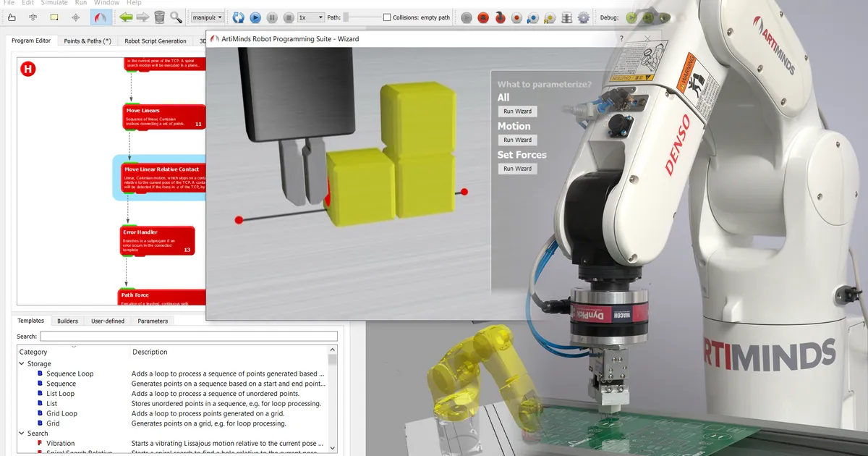Screen dimensions: 868x456
Task: Click the blue refresh arrows icon
Action: (x=238, y=17)
